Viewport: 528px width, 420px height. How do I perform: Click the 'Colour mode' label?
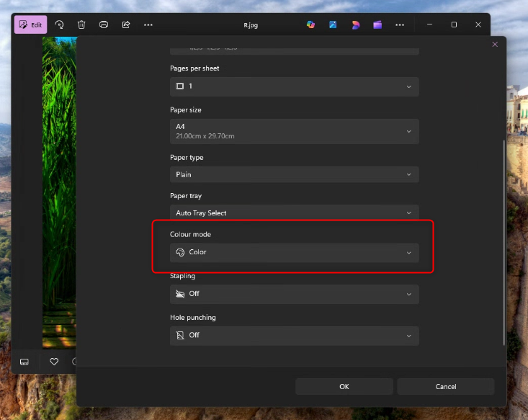click(x=190, y=234)
